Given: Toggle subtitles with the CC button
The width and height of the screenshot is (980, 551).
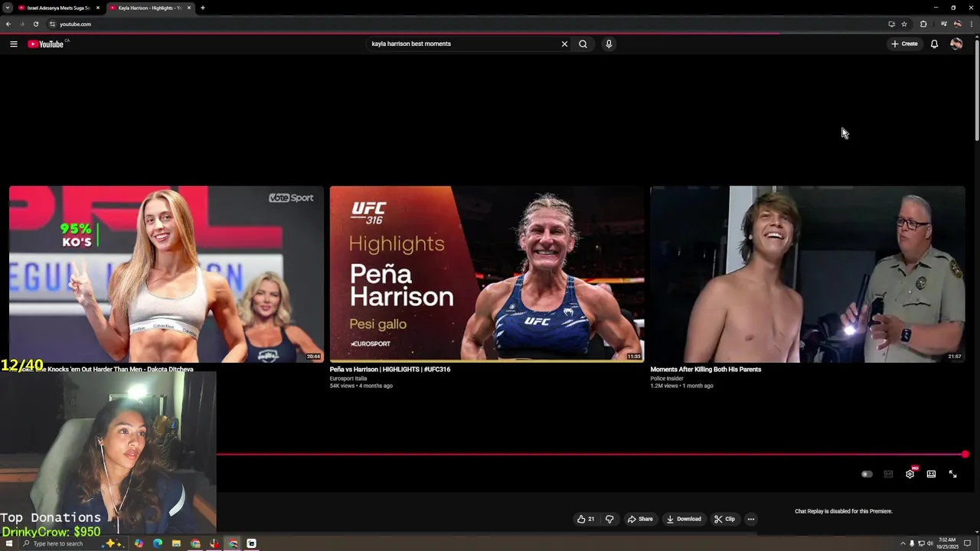Looking at the screenshot, I should tap(888, 474).
